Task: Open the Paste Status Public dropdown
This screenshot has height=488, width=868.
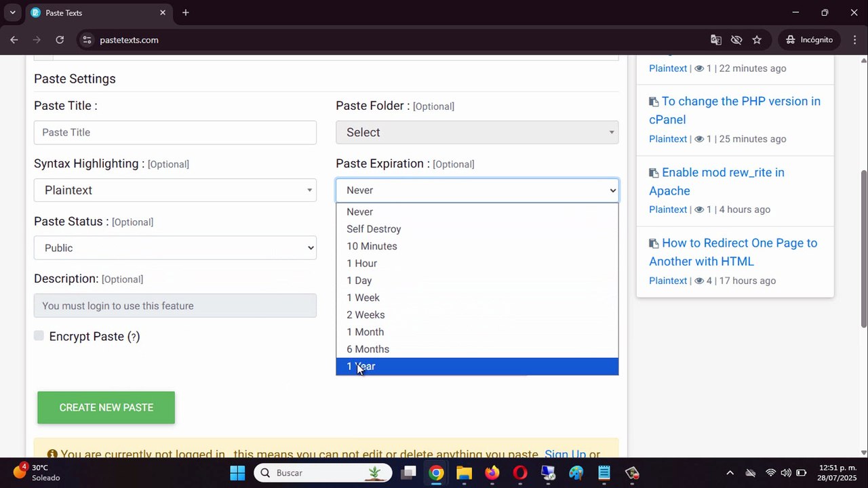Action: point(175,248)
